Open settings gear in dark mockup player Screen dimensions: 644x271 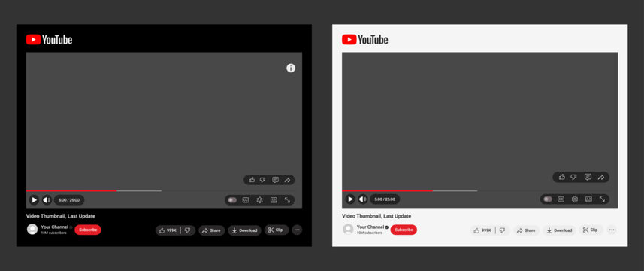pyautogui.click(x=259, y=200)
